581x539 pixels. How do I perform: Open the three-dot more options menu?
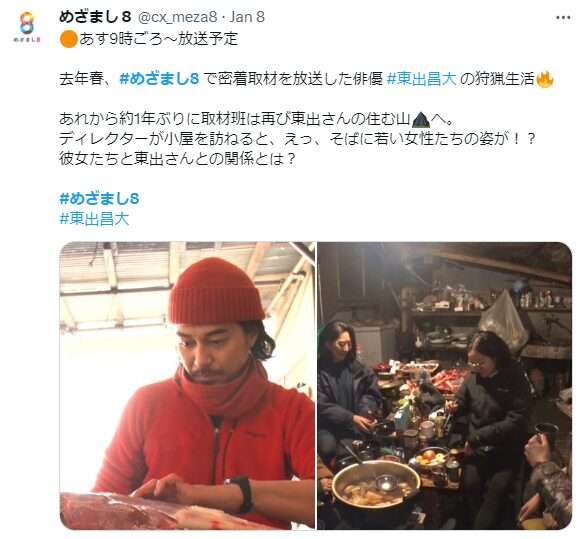tap(563, 18)
